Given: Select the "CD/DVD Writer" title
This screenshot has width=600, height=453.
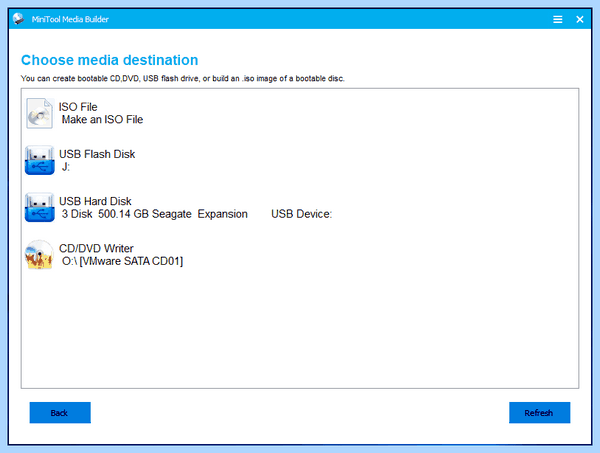Looking at the screenshot, I should (x=96, y=248).
